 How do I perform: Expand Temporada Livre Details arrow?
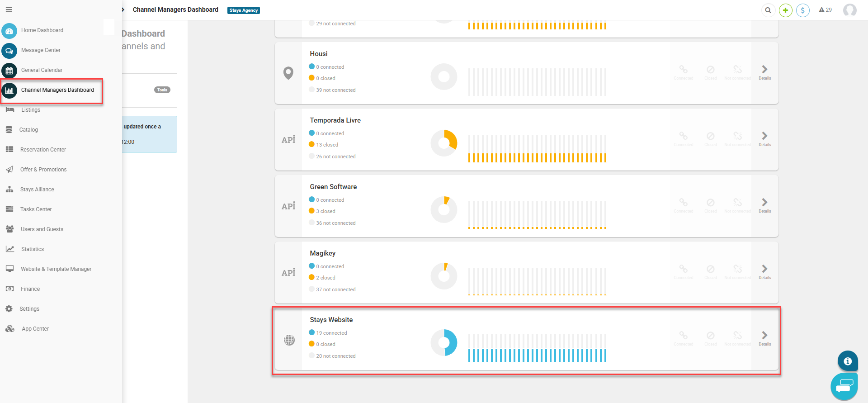pos(765,139)
